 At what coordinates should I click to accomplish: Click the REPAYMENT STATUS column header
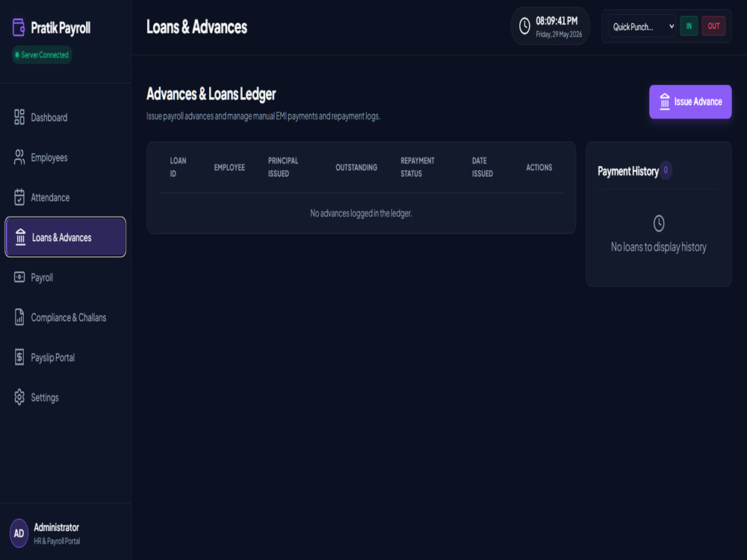(x=418, y=167)
